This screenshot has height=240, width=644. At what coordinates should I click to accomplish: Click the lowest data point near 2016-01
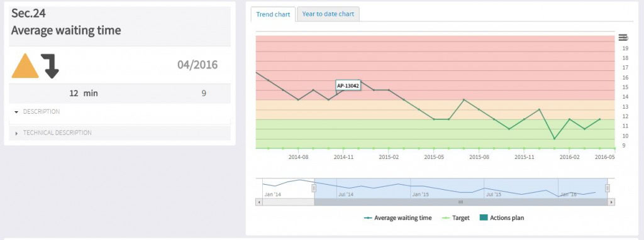[x=554, y=139]
